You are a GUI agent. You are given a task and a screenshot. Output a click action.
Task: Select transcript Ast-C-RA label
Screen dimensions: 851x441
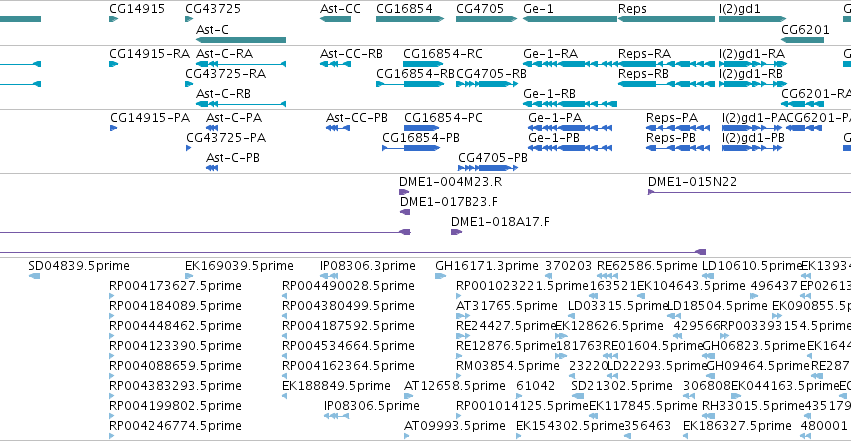coord(225,54)
